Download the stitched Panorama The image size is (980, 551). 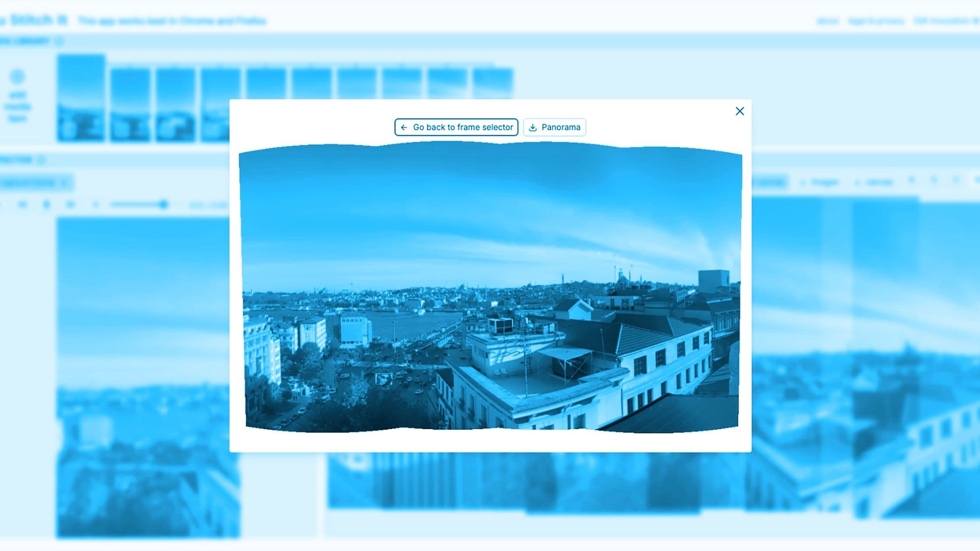(x=554, y=127)
